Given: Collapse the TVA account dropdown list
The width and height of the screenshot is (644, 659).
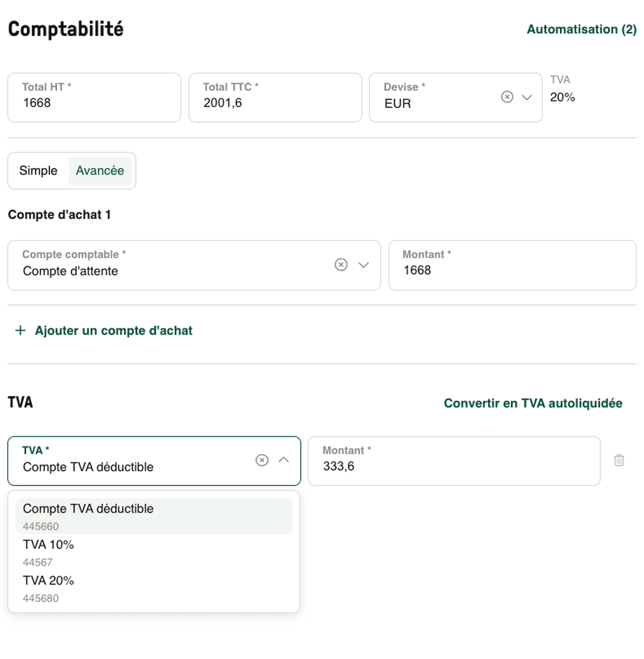Looking at the screenshot, I should tap(284, 460).
